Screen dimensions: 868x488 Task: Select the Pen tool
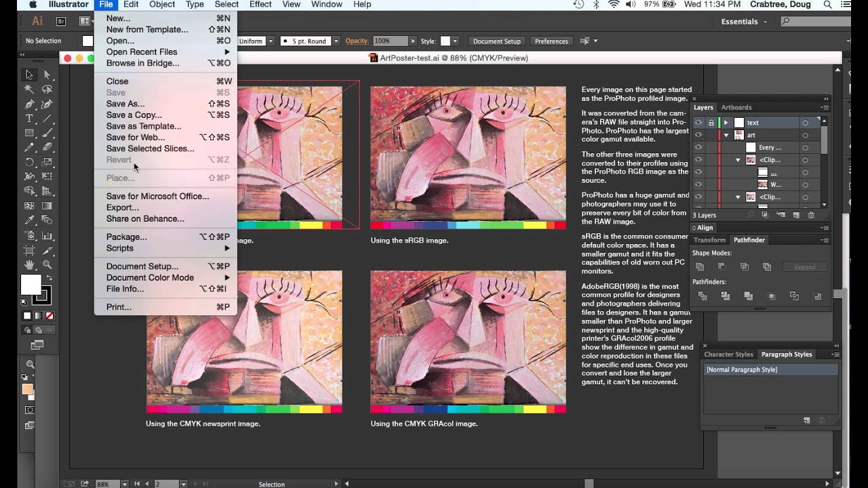coord(30,104)
